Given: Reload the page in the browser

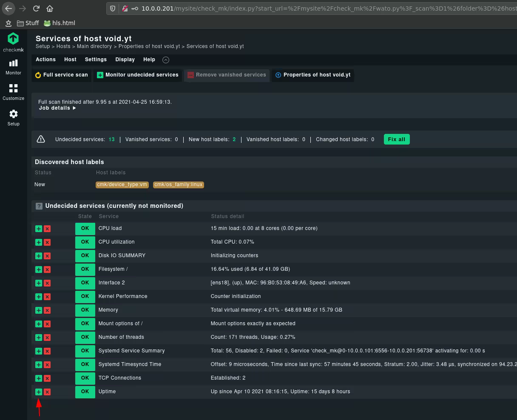Looking at the screenshot, I should [x=36, y=8].
